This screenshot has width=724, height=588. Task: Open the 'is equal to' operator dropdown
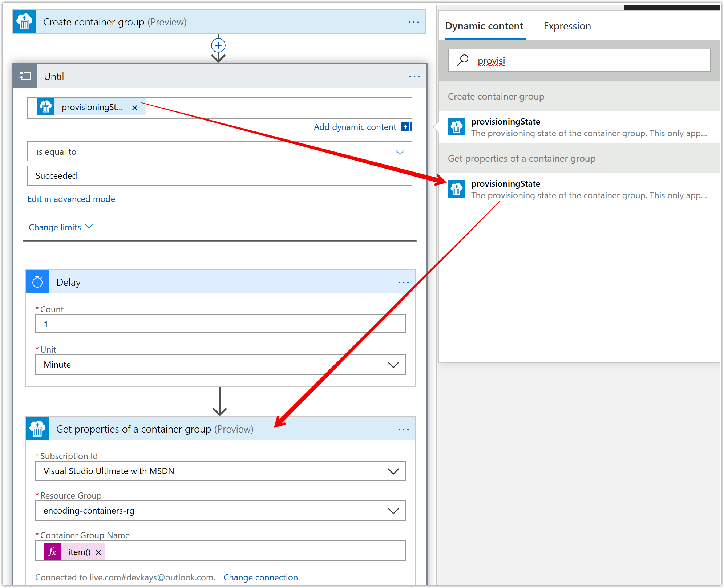tap(400, 151)
